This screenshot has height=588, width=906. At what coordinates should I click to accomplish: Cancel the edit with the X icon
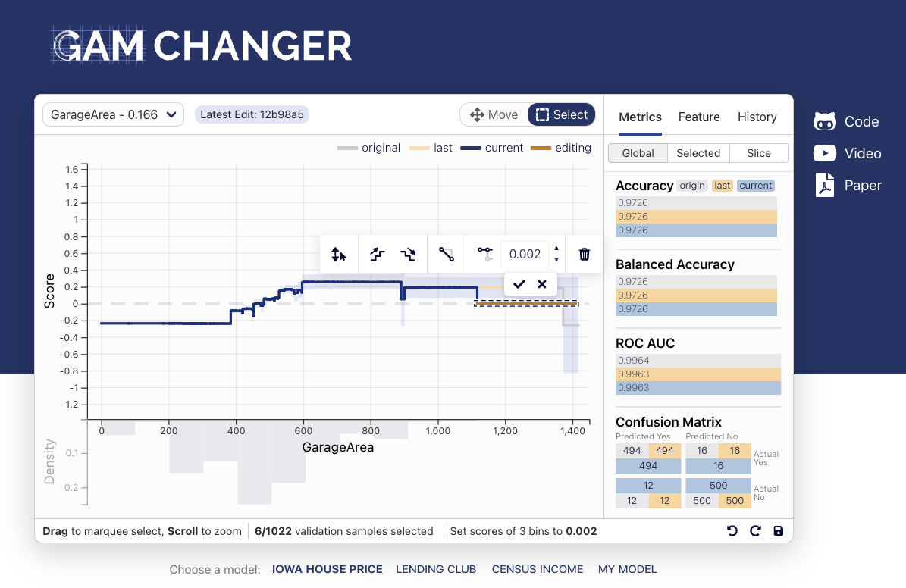[x=542, y=284]
